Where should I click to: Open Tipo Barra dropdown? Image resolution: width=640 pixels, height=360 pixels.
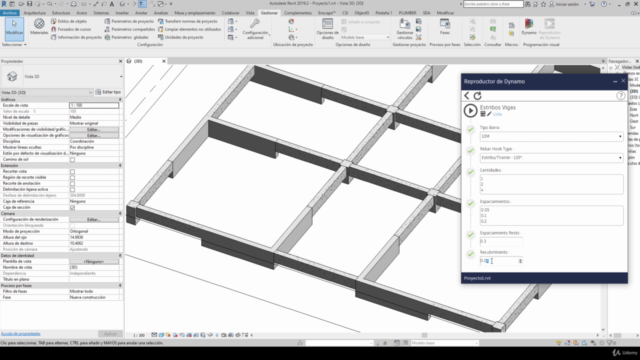pyautogui.click(x=551, y=136)
